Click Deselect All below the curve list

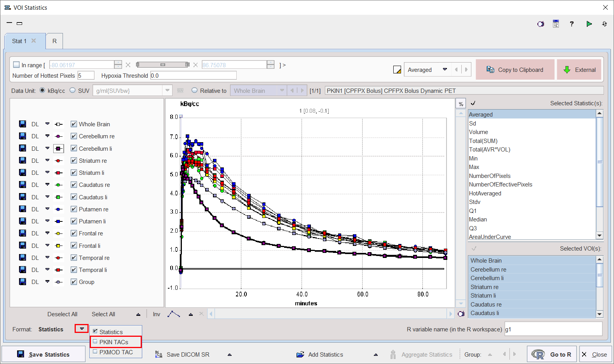click(x=62, y=314)
